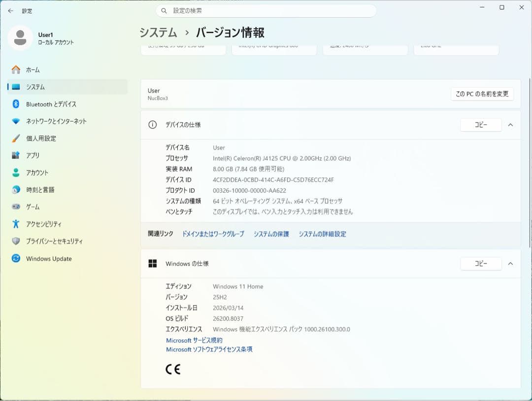Click the Home house icon
Screen dimensions: 532x401
click(x=16, y=69)
